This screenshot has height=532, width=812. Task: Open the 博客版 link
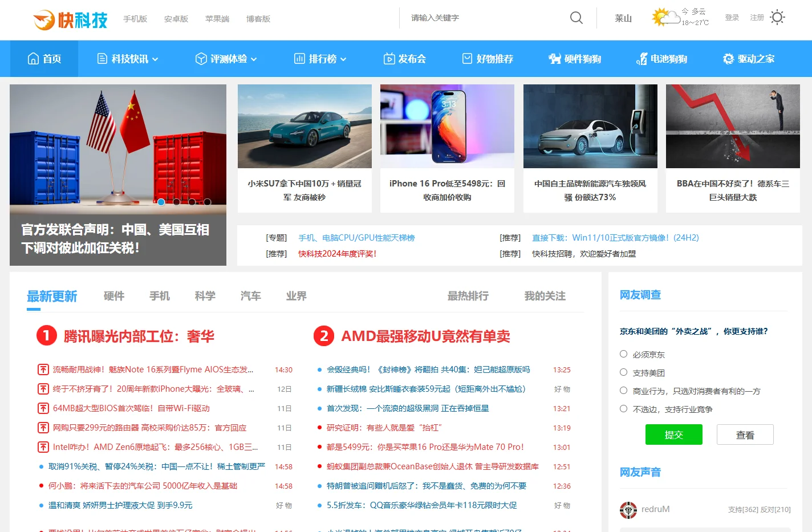pos(258,19)
